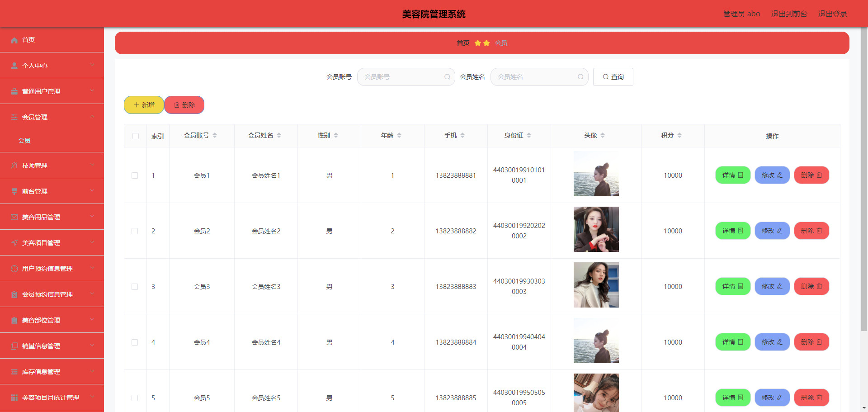Open the 会员 submenu item

pyautogui.click(x=52, y=141)
